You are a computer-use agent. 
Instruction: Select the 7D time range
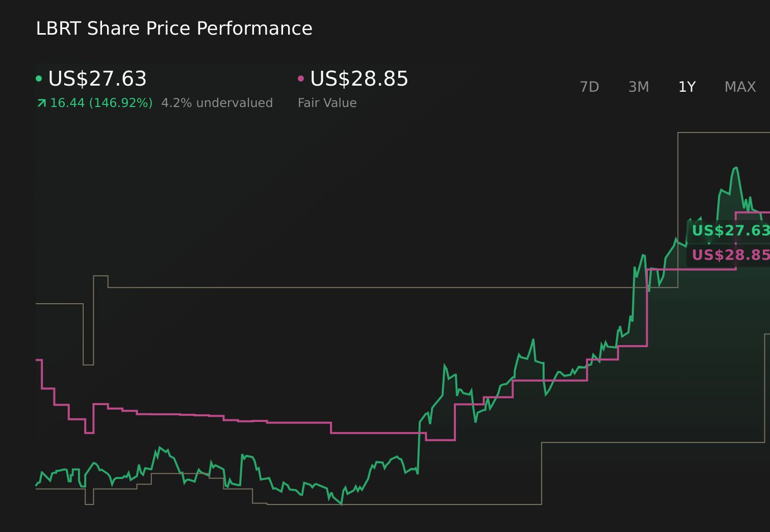tap(589, 87)
